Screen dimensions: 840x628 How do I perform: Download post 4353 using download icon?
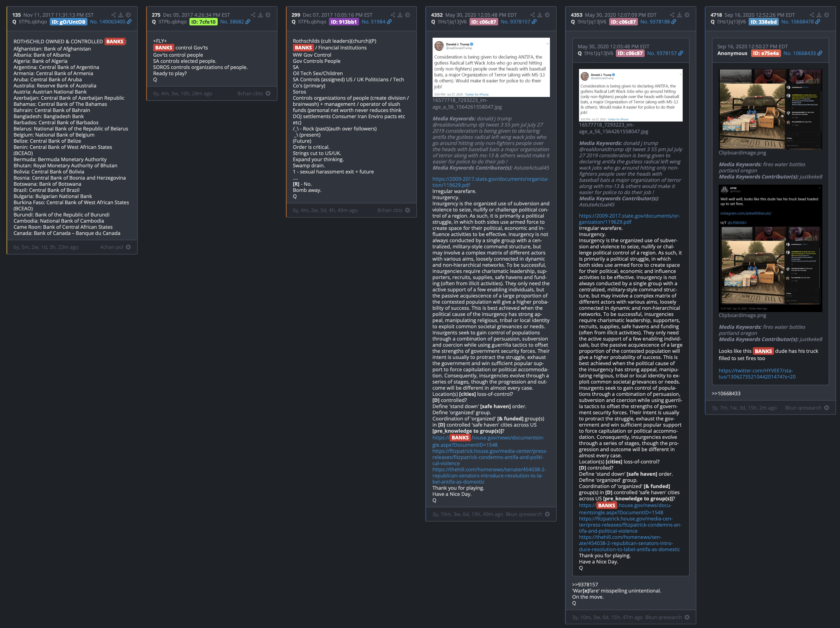679,15
